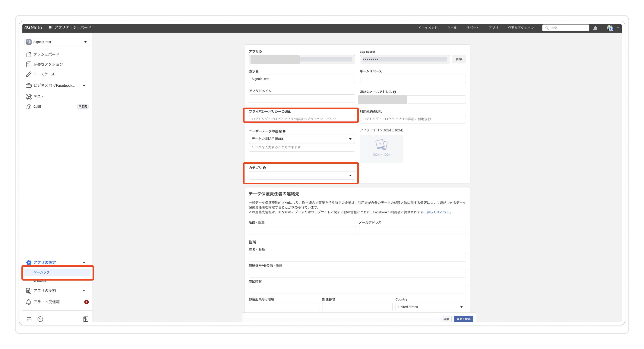Viewport: 644px width, 349px height.
Task: Click the Meta logo
Action: click(33, 27)
